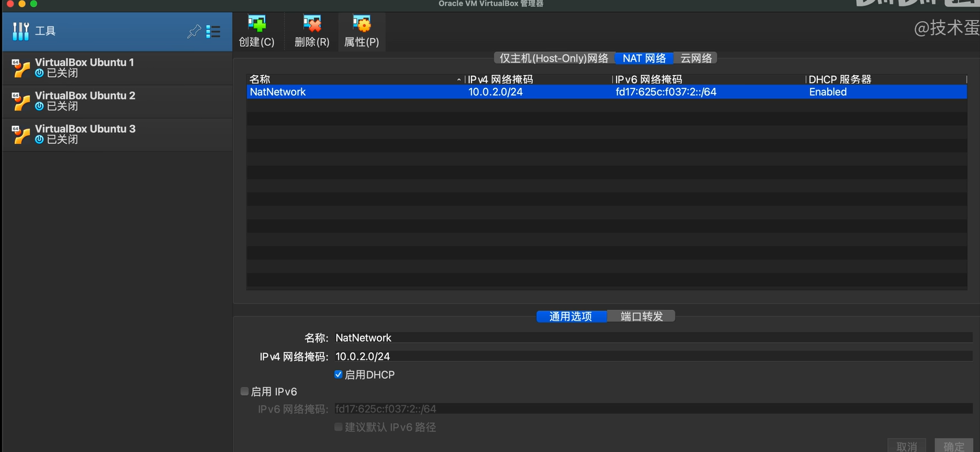Click the Enabled DHCP cell

click(x=828, y=92)
